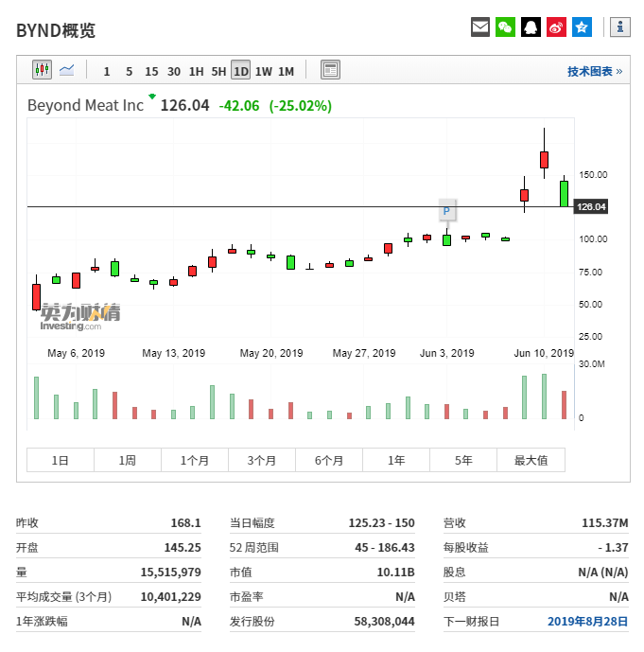Open the info icon in the page header
The image size is (644, 652).
pyautogui.click(x=620, y=27)
